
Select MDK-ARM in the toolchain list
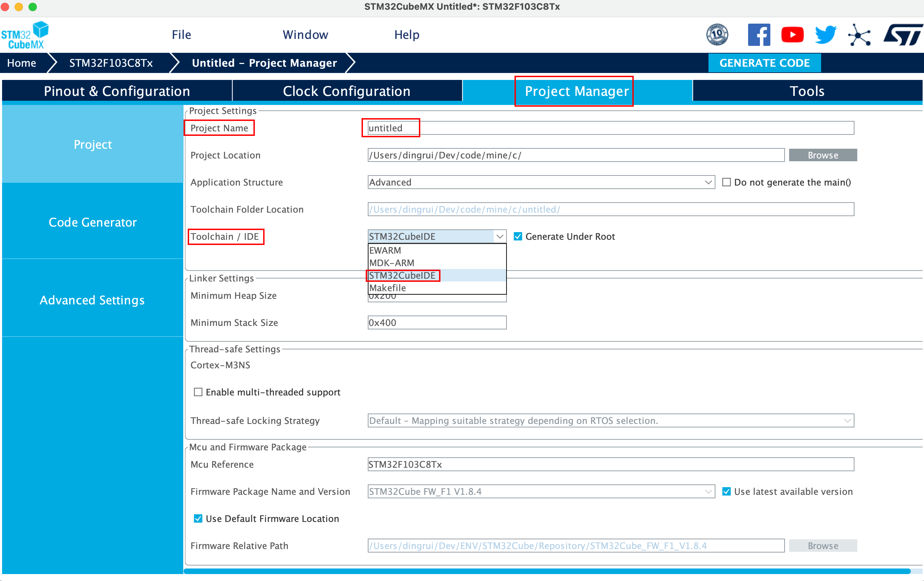pyautogui.click(x=391, y=263)
